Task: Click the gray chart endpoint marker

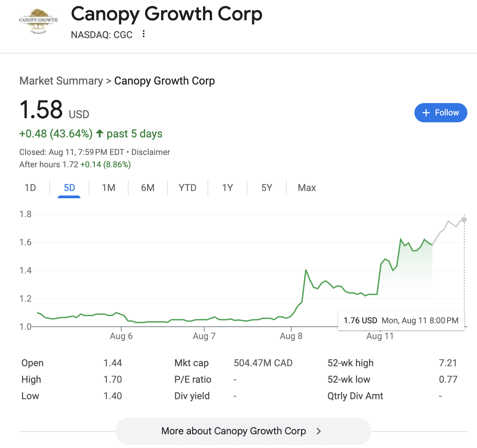Action: click(464, 220)
